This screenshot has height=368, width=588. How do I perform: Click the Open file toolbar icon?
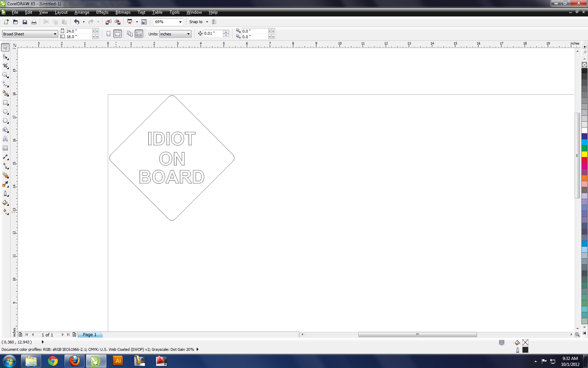pos(15,22)
